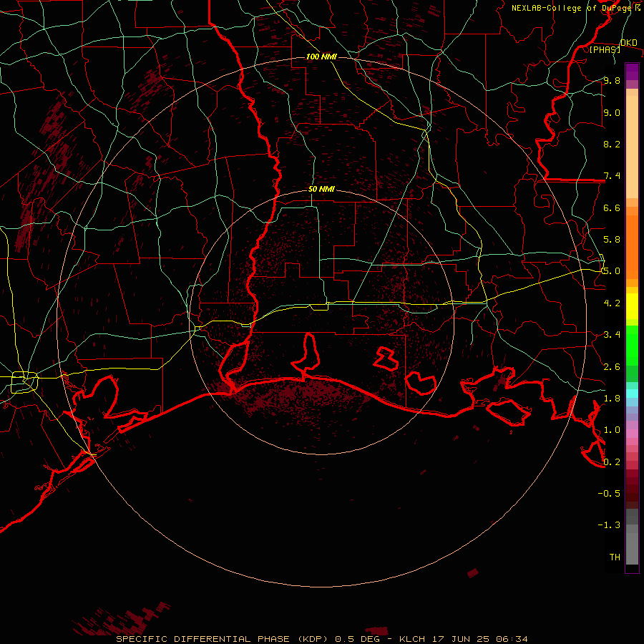Image resolution: width=644 pixels, height=644 pixels.
Task: Select the DKD product label
Action: (x=629, y=43)
